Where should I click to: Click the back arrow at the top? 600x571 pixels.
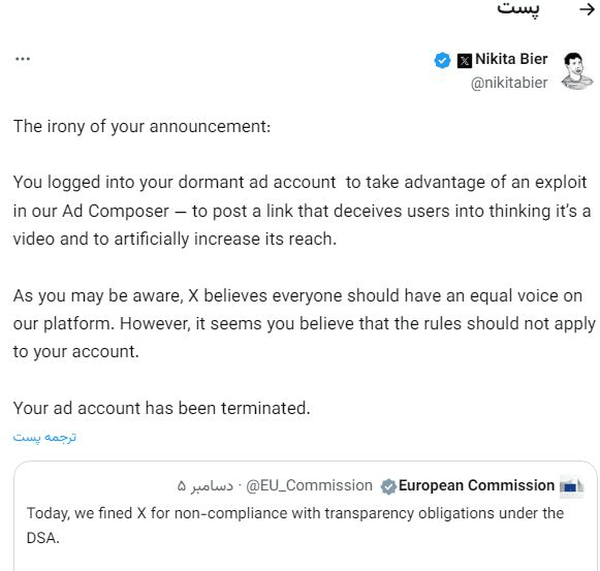point(587,10)
